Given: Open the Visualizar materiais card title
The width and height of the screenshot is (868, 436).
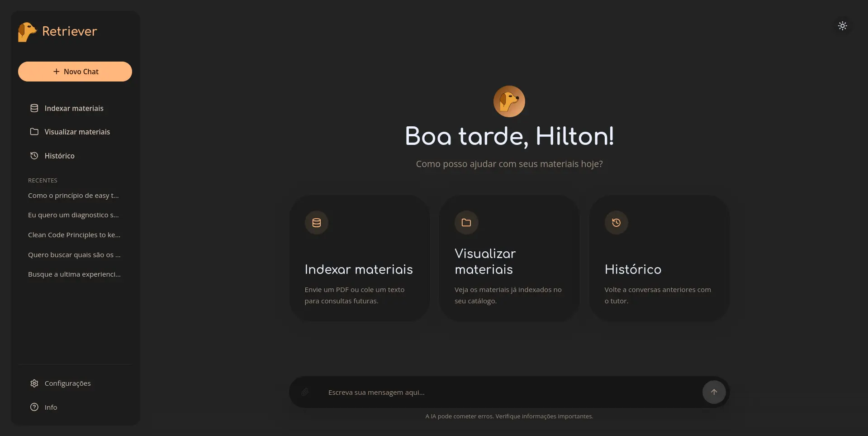Looking at the screenshot, I should tap(485, 261).
